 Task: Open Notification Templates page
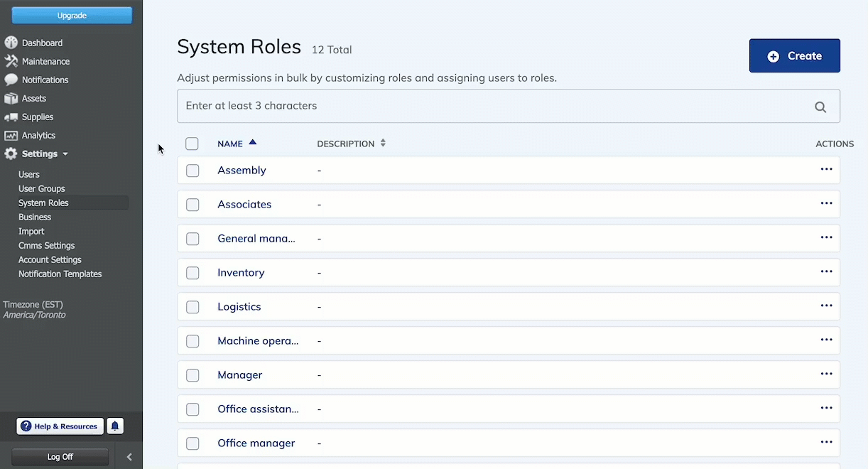[60, 274]
